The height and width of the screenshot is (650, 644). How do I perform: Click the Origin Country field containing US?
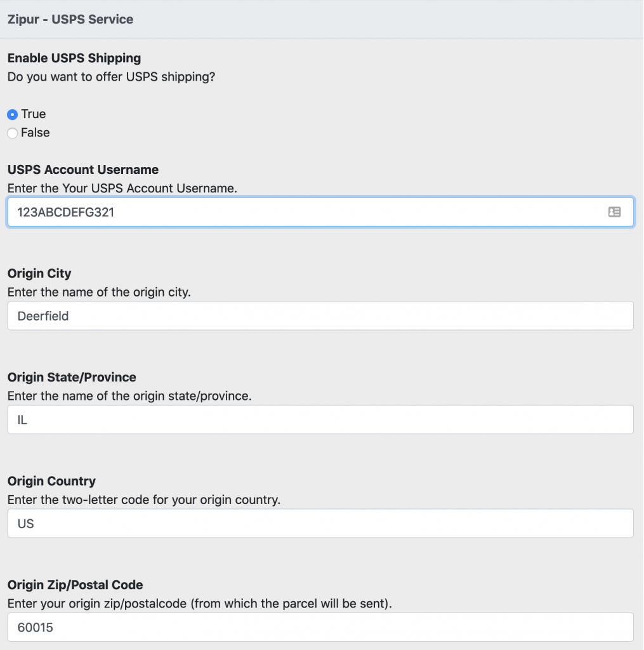[x=320, y=524]
